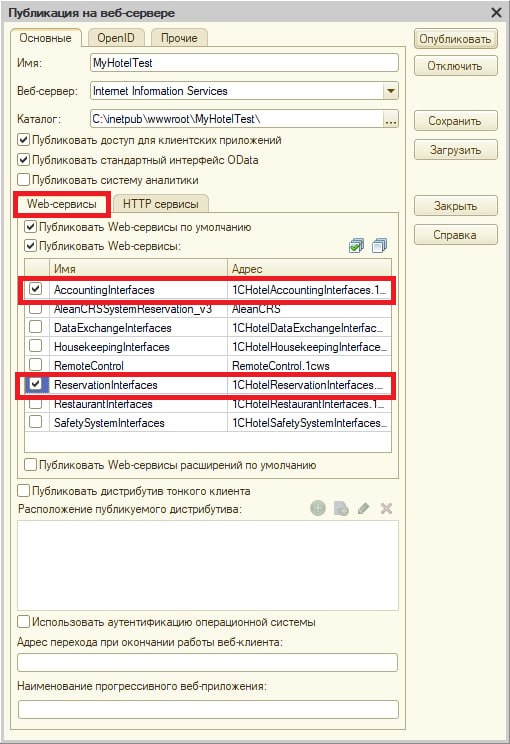
Task: Select the 1CHotelAccountingInterfaces address cell
Action: point(309,290)
